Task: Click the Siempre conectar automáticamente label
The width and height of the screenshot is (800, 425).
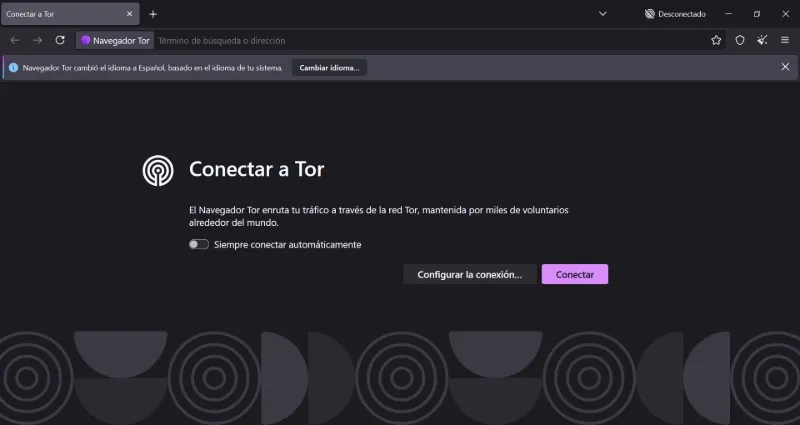Action: coord(287,244)
